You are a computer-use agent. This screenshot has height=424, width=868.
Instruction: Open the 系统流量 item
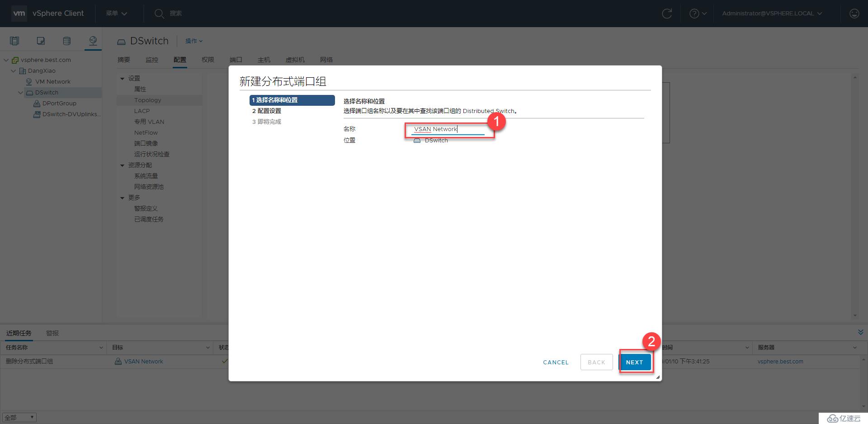point(146,176)
